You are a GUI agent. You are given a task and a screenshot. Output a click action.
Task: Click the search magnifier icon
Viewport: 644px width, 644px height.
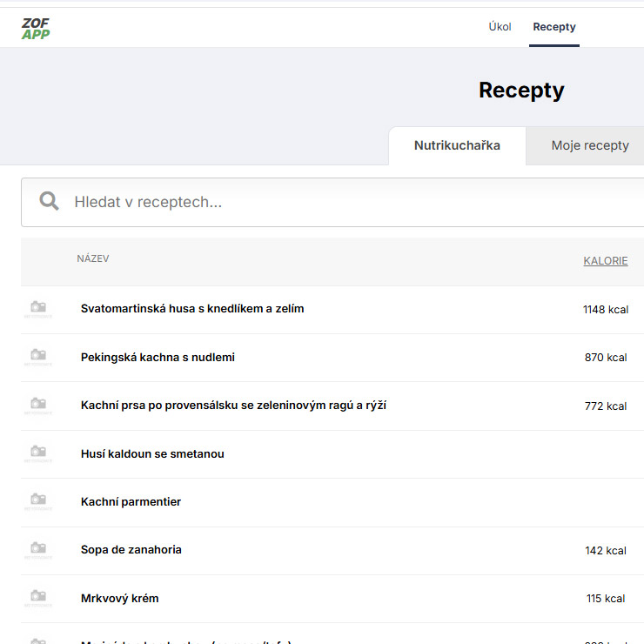click(x=50, y=202)
